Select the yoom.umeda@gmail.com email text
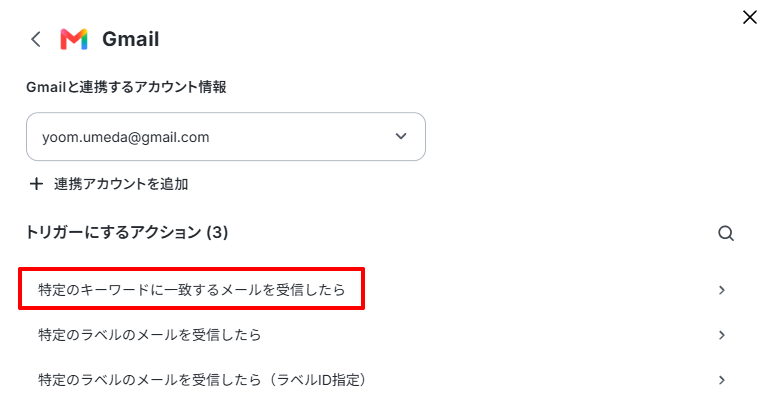770x418 pixels. point(126,137)
